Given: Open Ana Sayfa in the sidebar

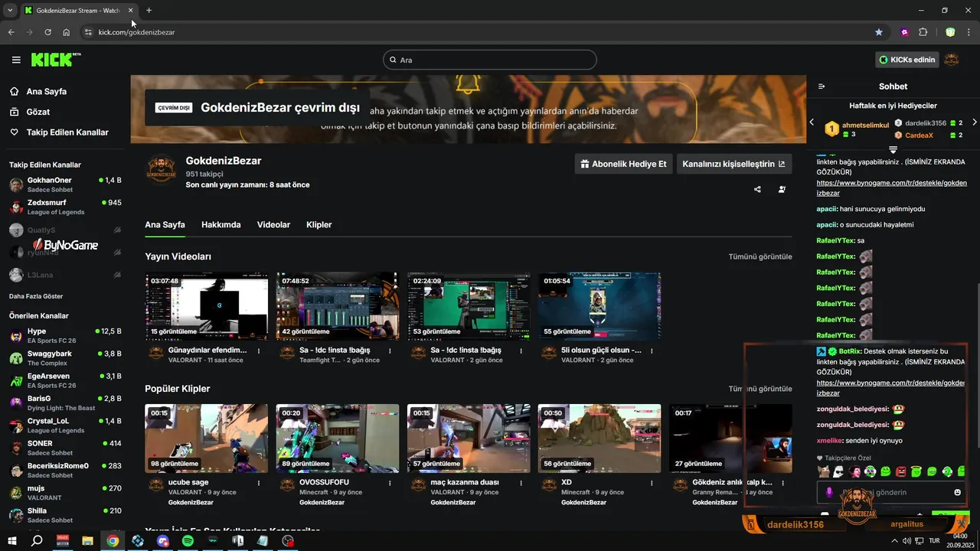Looking at the screenshot, I should (46, 91).
